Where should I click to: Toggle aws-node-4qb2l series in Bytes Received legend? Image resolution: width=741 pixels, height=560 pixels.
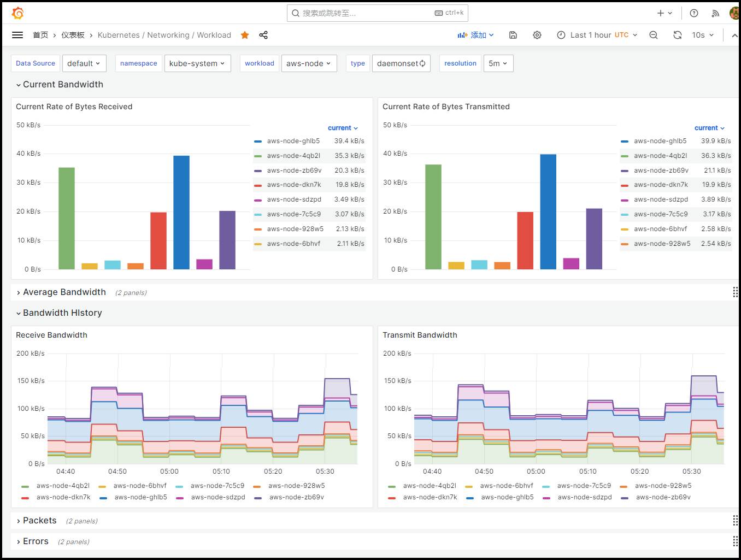pyautogui.click(x=293, y=156)
